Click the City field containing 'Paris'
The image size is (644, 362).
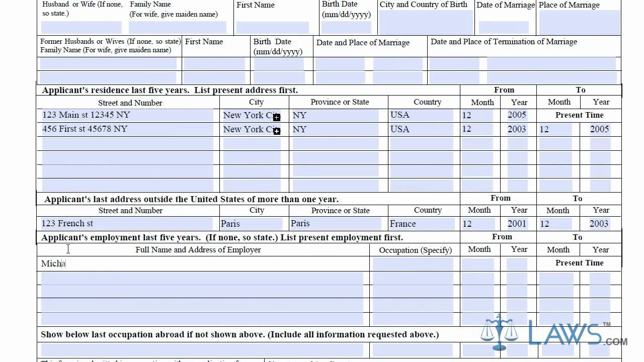point(252,224)
